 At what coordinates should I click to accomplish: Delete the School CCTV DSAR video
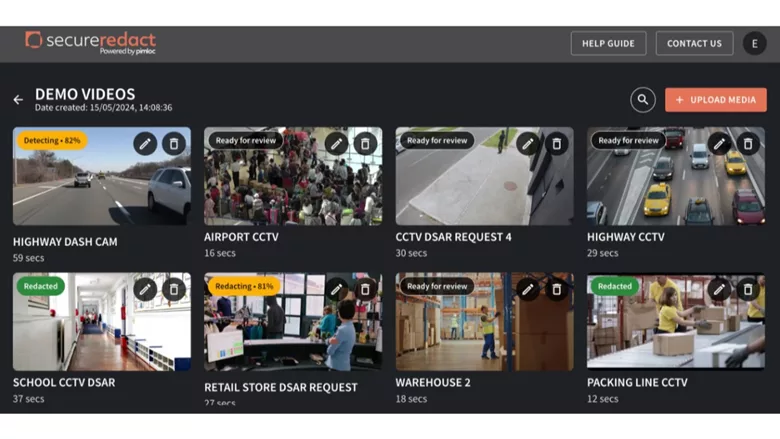click(174, 289)
